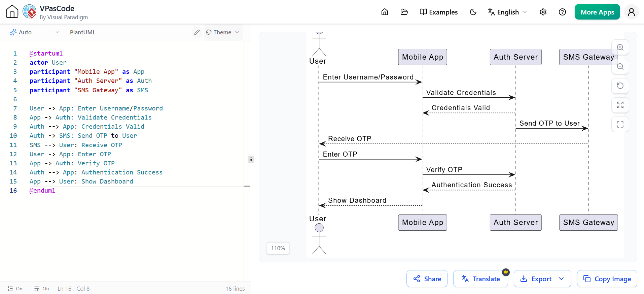
Task: Click code line 15 Show Dashboard
Action: tap(81, 182)
